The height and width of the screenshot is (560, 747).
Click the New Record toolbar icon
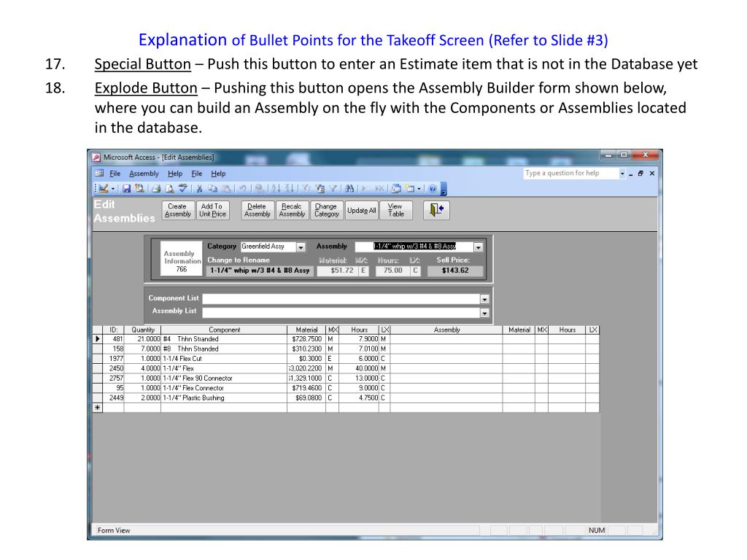click(366, 189)
